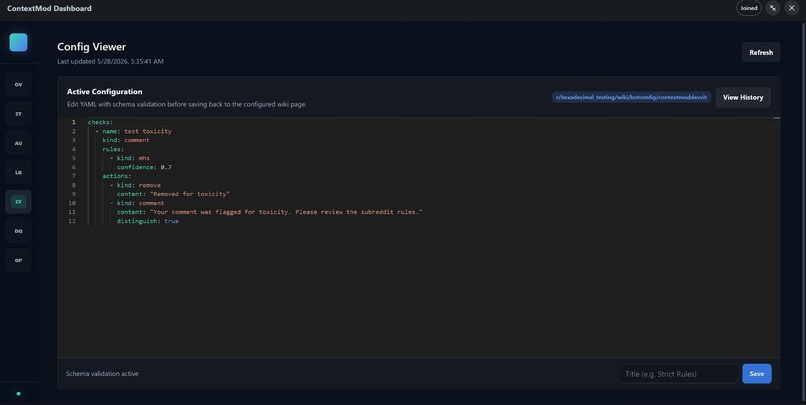The width and height of the screenshot is (806, 405).
Task: Click the Joined pill button
Action: (x=749, y=8)
